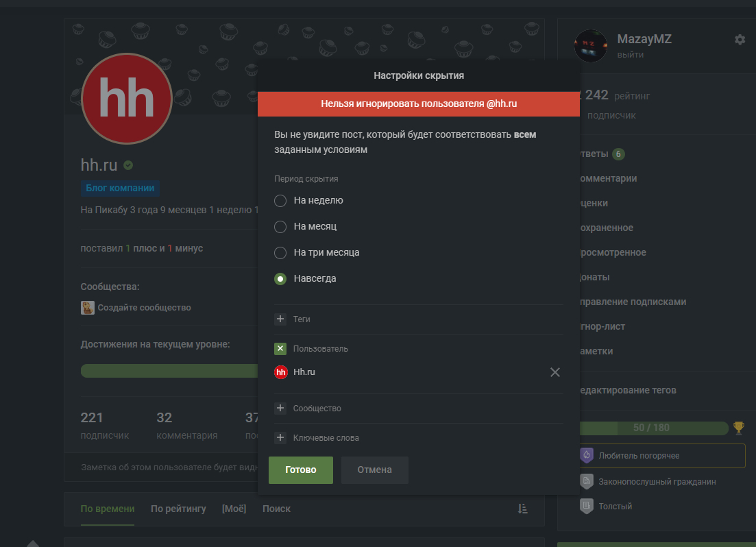Image resolution: width=756 pixels, height=547 pixels.
Task: Select На три месяца hiding period
Action: [280, 252]
